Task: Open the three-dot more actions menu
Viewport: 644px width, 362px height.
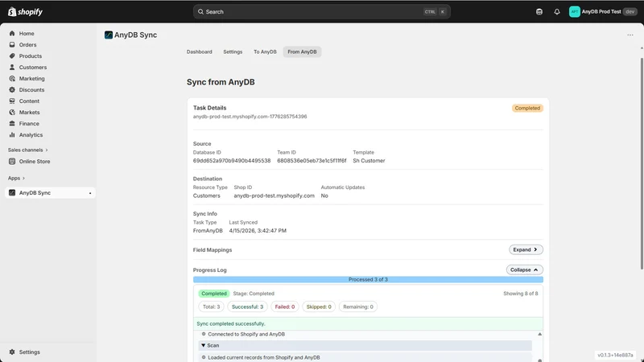Action: click(x=630, y=35)
